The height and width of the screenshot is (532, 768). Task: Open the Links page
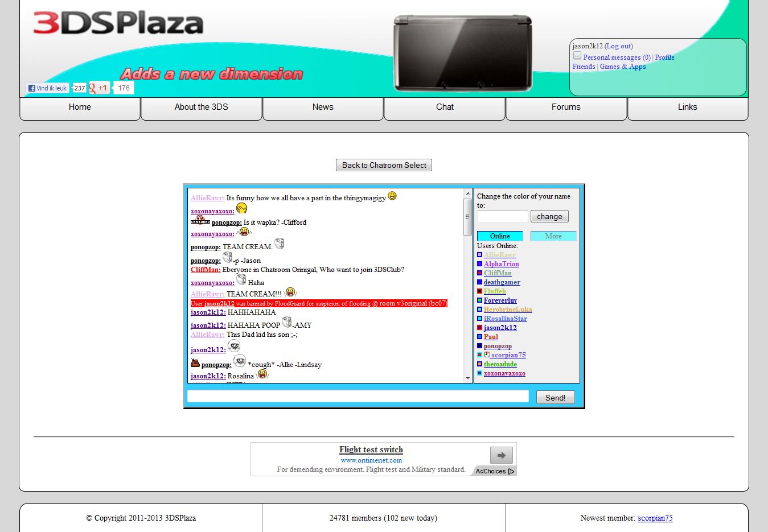pos(688,108)
